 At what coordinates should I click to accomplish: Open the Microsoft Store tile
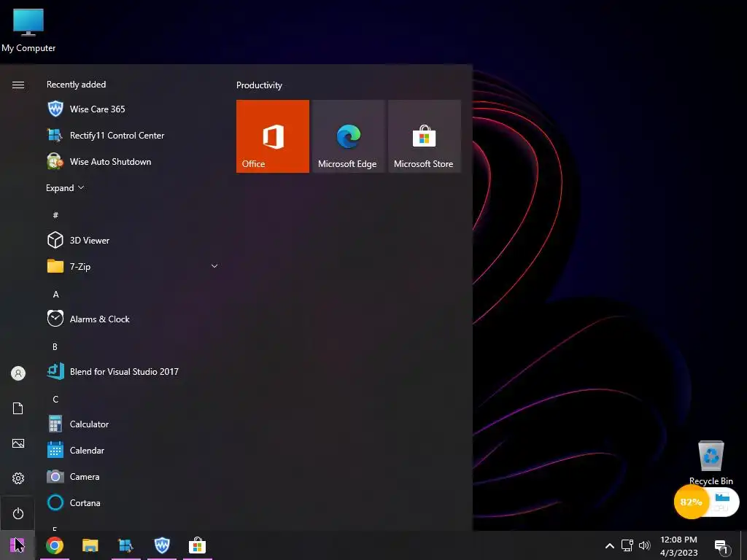coord(425,136)
